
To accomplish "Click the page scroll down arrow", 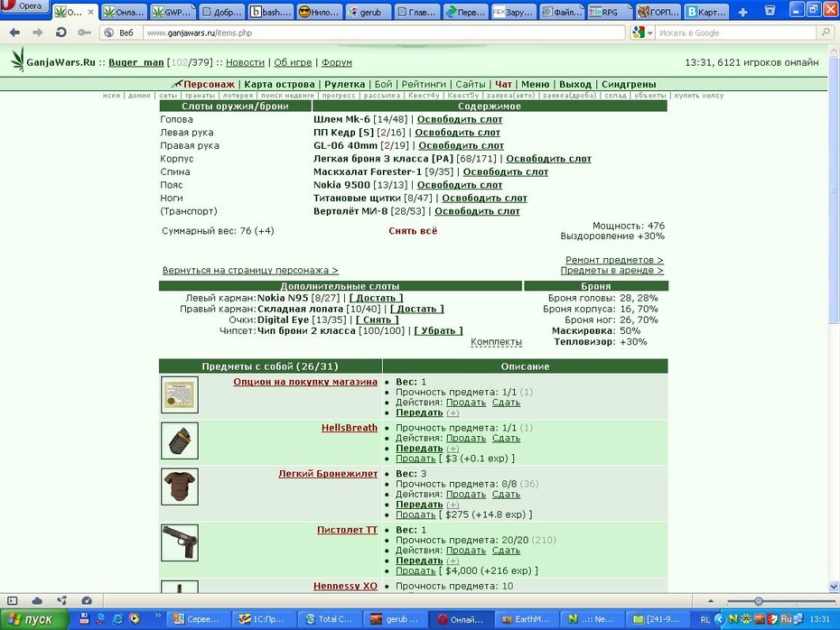I will point(834,587).
